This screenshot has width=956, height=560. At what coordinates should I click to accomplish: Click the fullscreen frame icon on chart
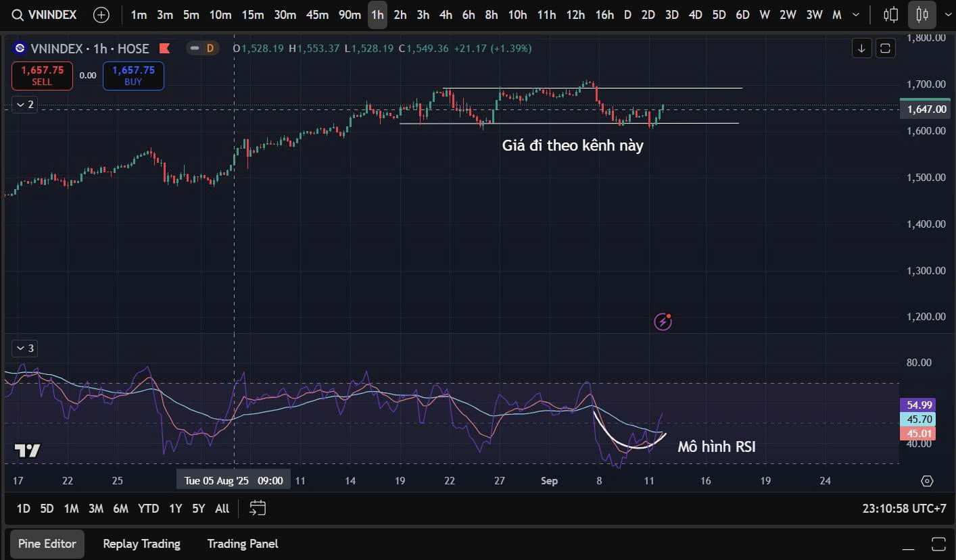[885, 48]
